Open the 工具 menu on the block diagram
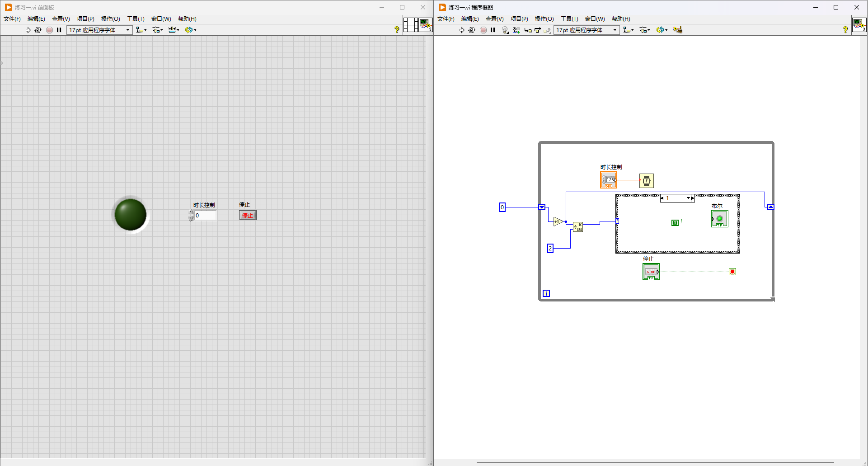 pos(569,19)
